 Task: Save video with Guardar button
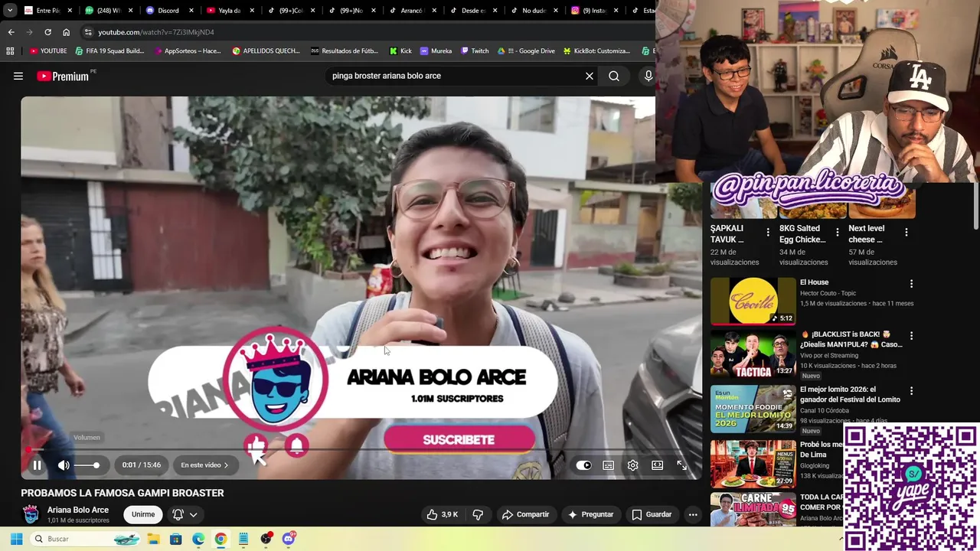pos(652,514)
